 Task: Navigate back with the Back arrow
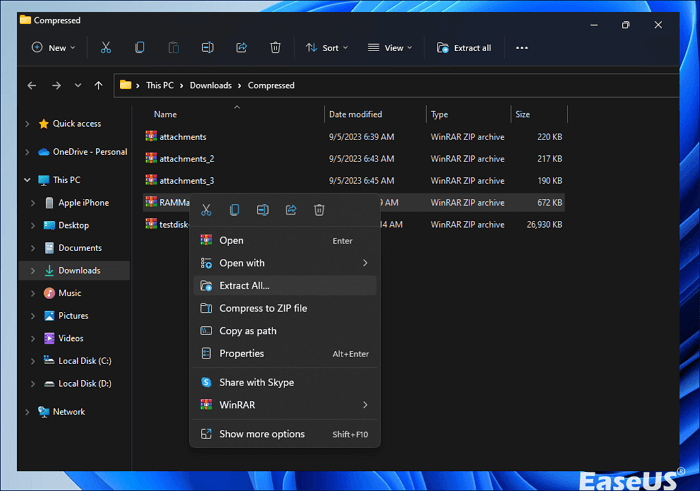point(32,85)
